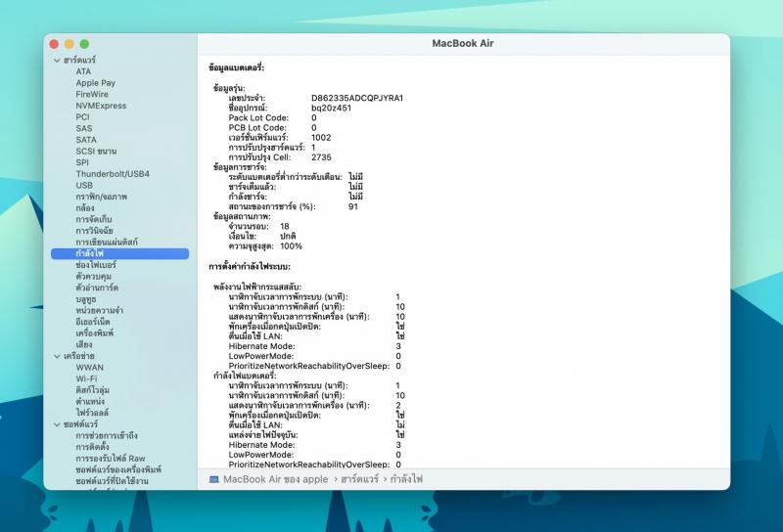Click the battery serial number D862335ADCQPJYRA1
783x532 pixels.
point(357,99)
